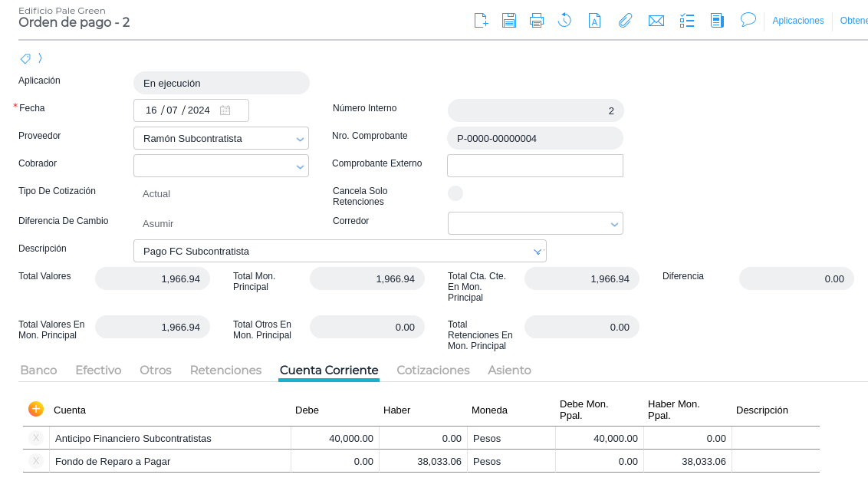Click the new document icon
Viewport: 868px width, 481px height.
click(x=481, y=21)
